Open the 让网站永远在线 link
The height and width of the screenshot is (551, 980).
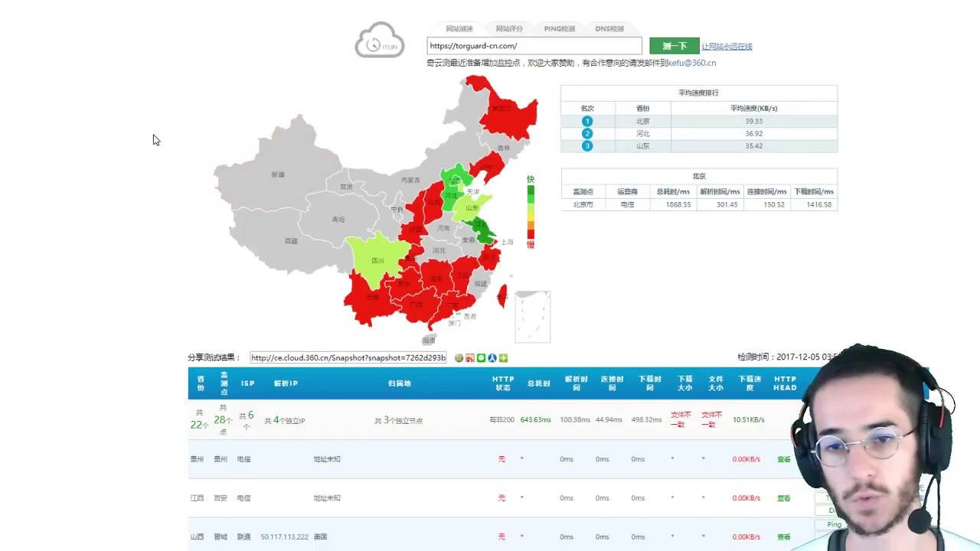click(x=727, y=47)
